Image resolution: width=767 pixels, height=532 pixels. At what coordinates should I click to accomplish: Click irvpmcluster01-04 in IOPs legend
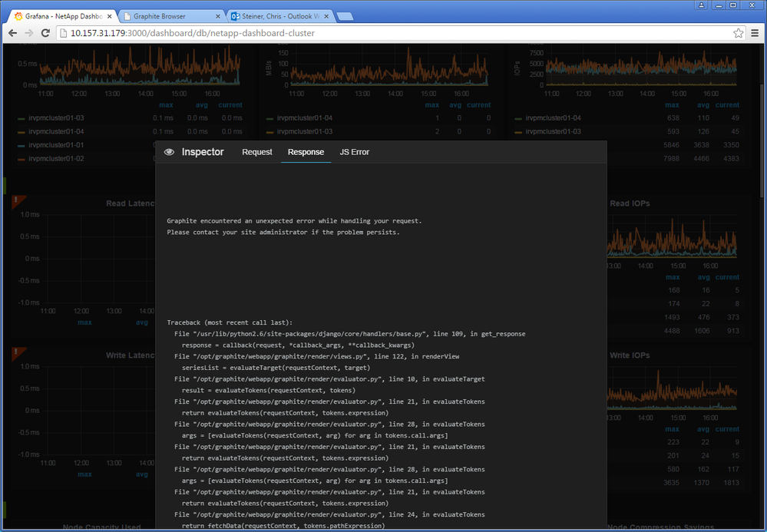click(x=553, y=118)
